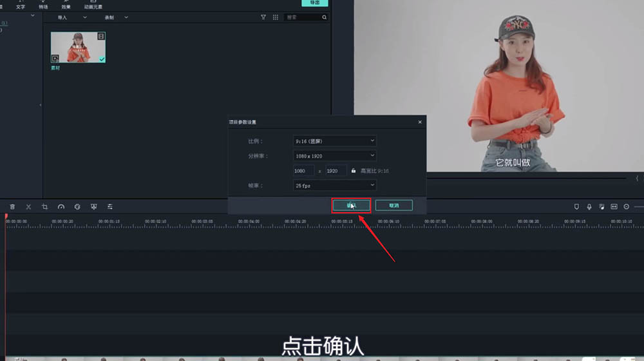Click timeline ruler at 00:00:08:00
This screenshot has width=644, height=361.
[x=482, y=221]
